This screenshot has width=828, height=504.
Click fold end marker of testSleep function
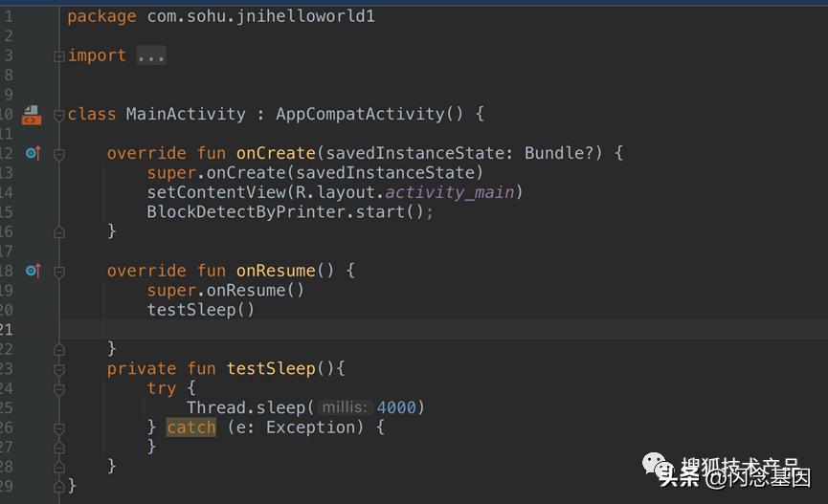[59, 467]
